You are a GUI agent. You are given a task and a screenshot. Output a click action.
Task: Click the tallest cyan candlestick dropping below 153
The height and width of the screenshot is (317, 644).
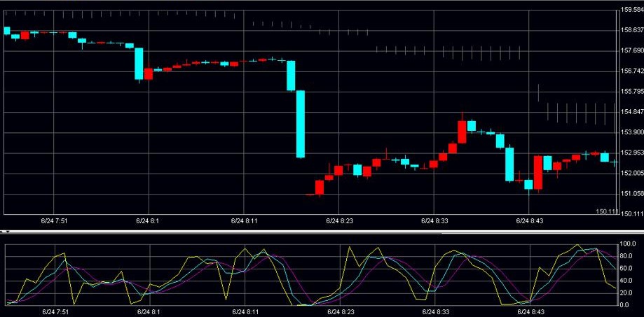click(x=301, y=124)
